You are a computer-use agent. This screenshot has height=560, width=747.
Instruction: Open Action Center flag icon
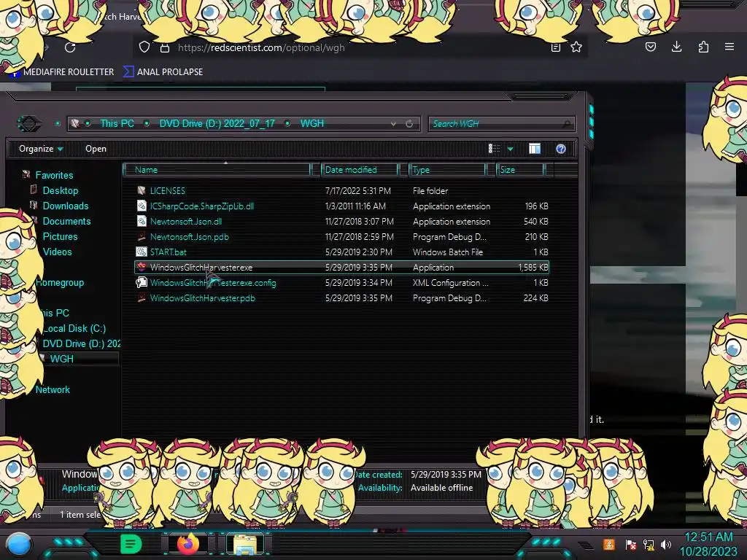pyautogui.click(x=631, y=544)
